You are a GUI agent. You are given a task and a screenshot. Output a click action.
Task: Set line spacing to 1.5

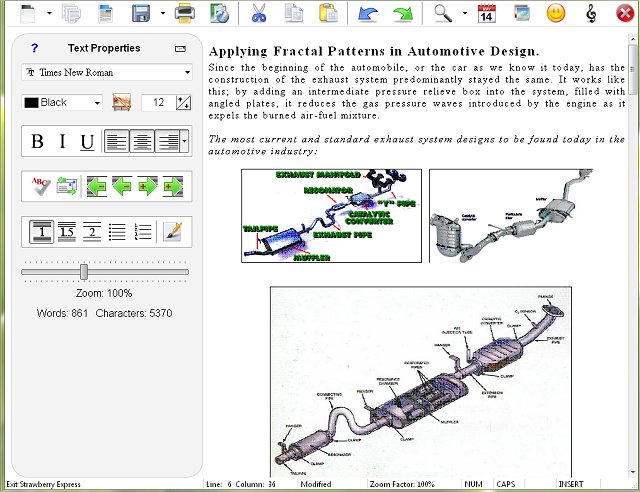pos(67,232)
